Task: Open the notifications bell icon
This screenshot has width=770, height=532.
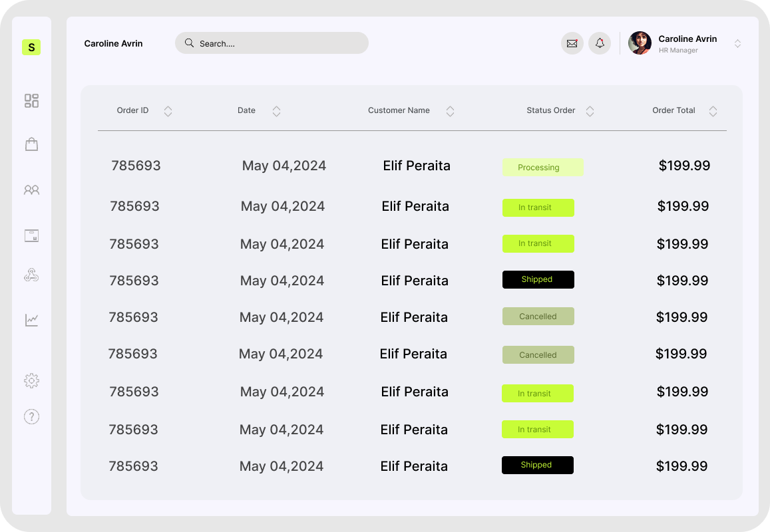Action: click(x=600, y=43)
